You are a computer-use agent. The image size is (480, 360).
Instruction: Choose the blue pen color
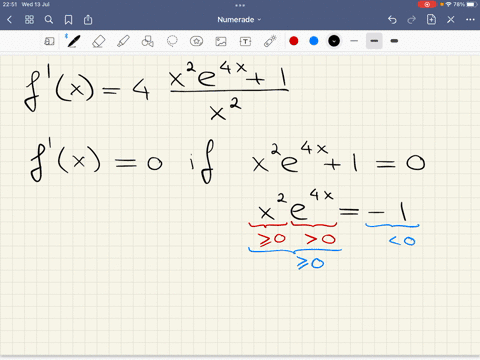(x=314, y=41)
